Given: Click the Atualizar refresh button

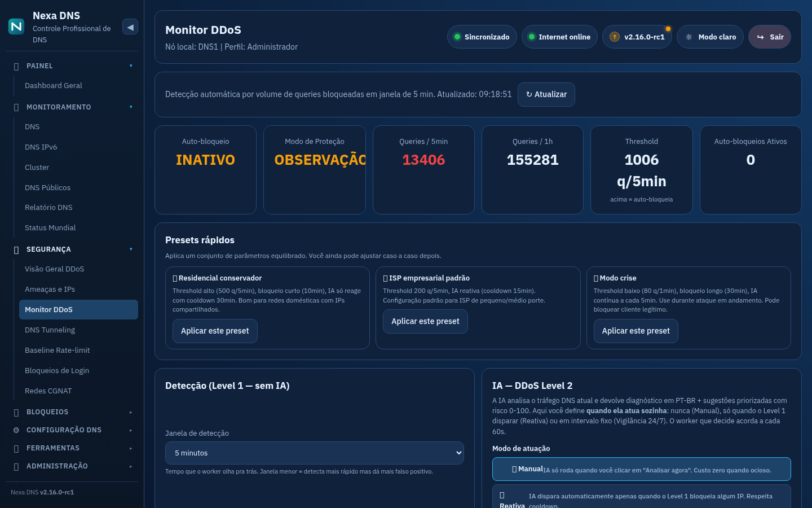Looking at the screenshot, I should coord(546,94).
